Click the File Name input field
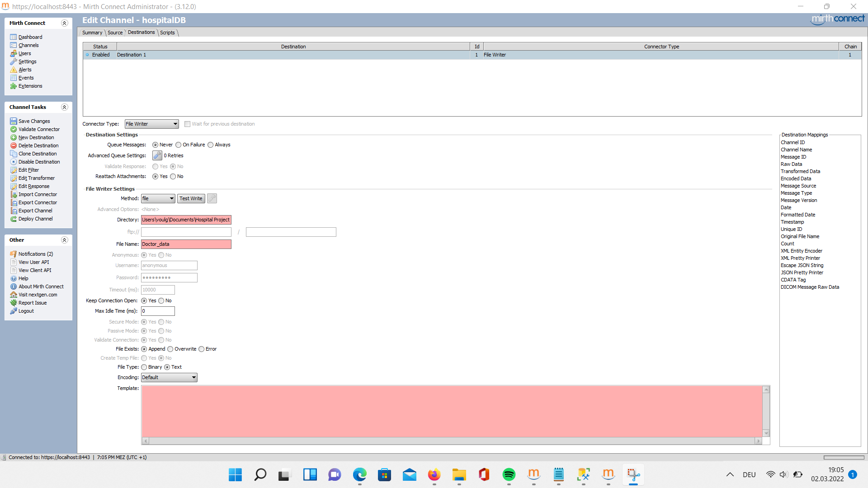 click(x=186, y=244)
